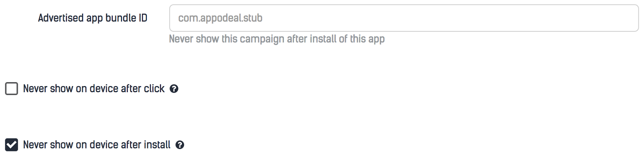The width and height of the screenshot is (644, 157).
Task: Focus the bundle ID text box
Action: pyautogui.click(x=404, y=18)
